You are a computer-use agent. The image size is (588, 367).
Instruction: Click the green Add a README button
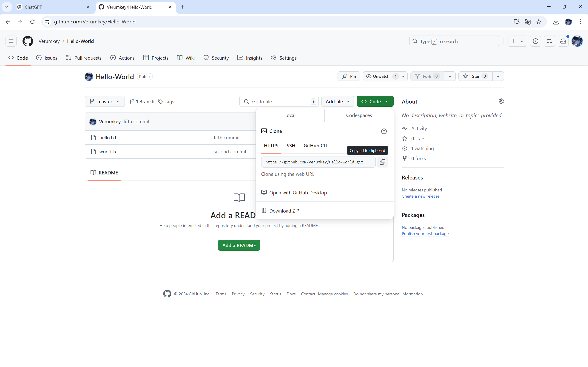[239, 245]
